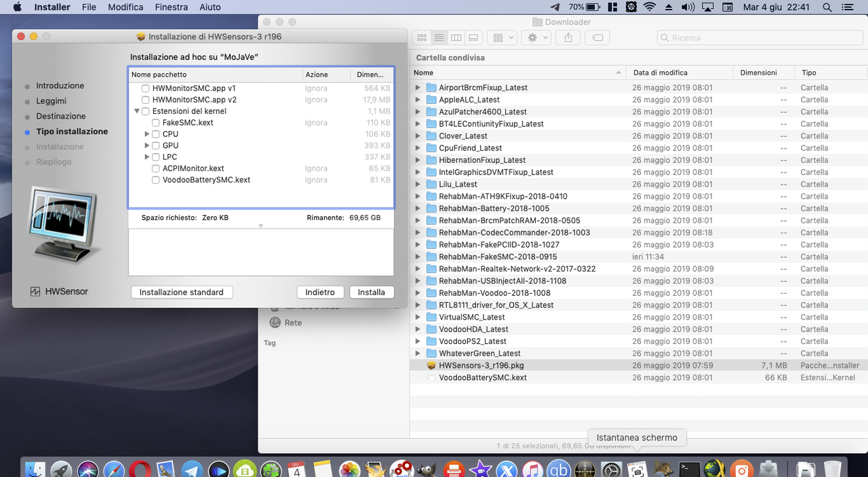Viewport: 868px width, 477px height.
Task: Open Spotlight search in menu bar
Action: click(x=827, y=7)
